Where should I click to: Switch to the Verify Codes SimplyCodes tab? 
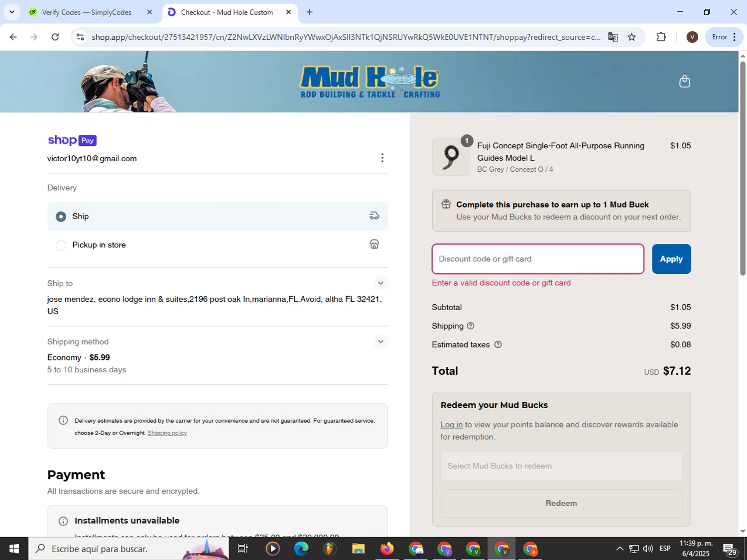(87, 12)
